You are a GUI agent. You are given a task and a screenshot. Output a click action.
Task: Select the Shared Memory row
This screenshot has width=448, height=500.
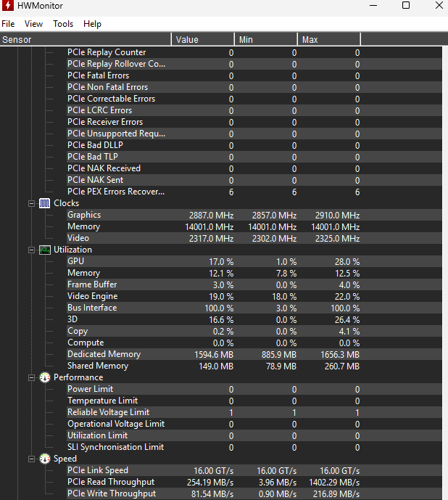pos(254,366)
